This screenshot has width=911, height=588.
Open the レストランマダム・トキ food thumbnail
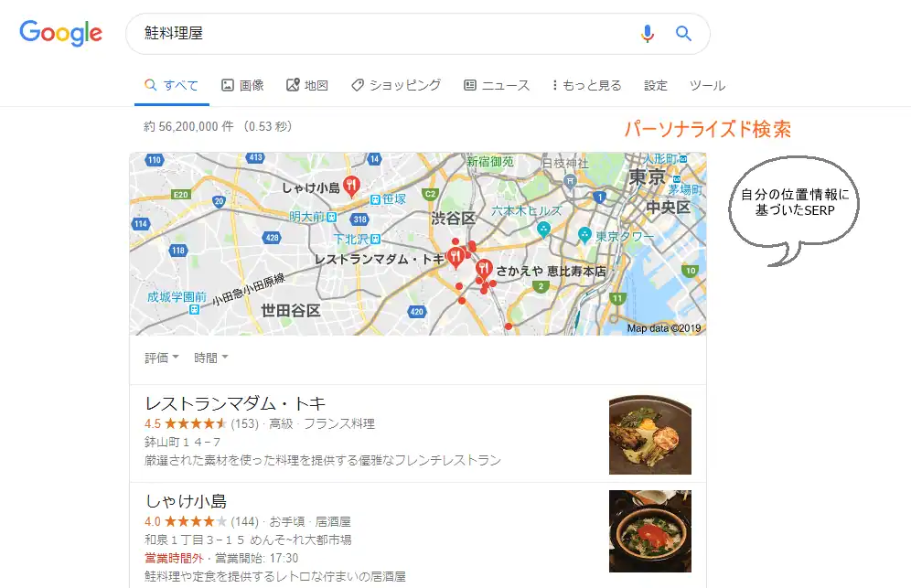pyautogui.click(x=650, y=434)
